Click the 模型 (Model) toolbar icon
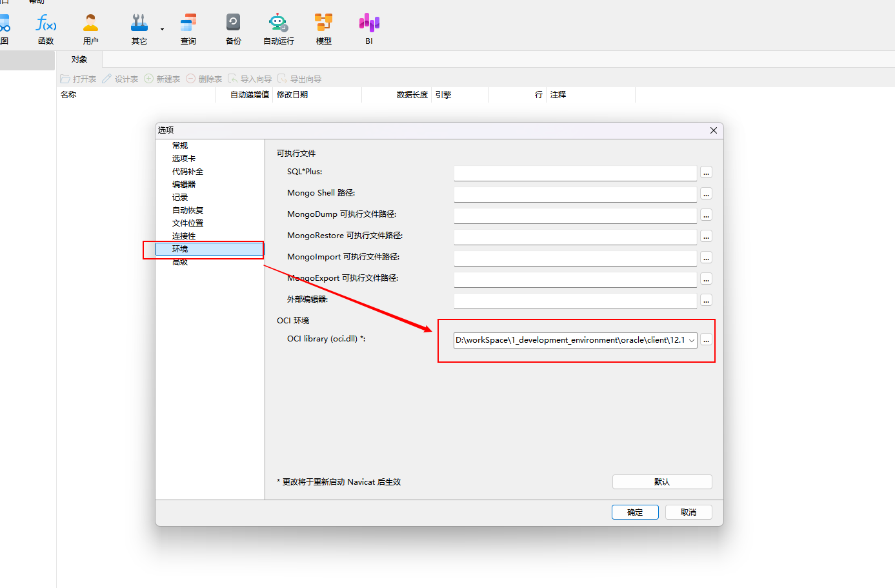 pyautogui.click(x=323, y=29)
